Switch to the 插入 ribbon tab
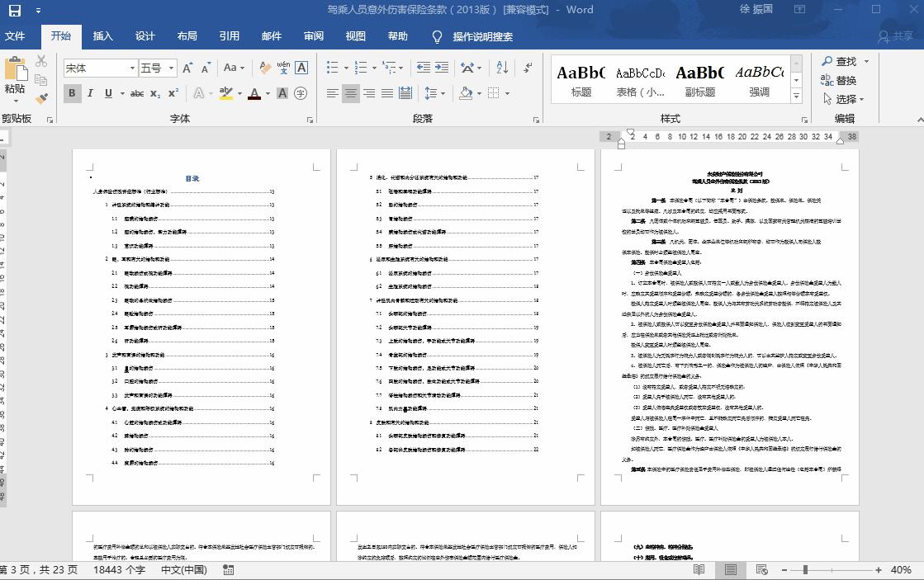 [102, 36]
